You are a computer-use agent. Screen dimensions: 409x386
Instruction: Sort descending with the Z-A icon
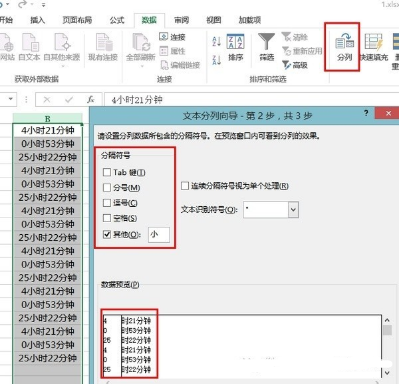coord(216,60)
